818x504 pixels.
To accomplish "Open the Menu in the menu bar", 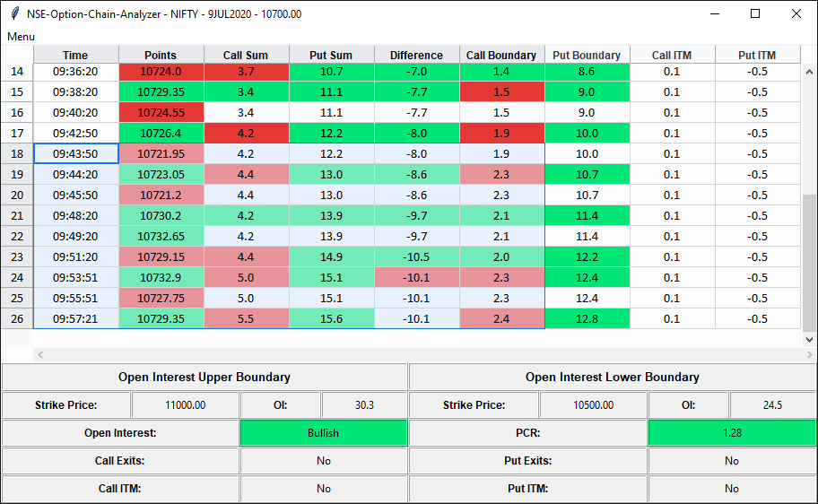I will (x=21, y=37).
